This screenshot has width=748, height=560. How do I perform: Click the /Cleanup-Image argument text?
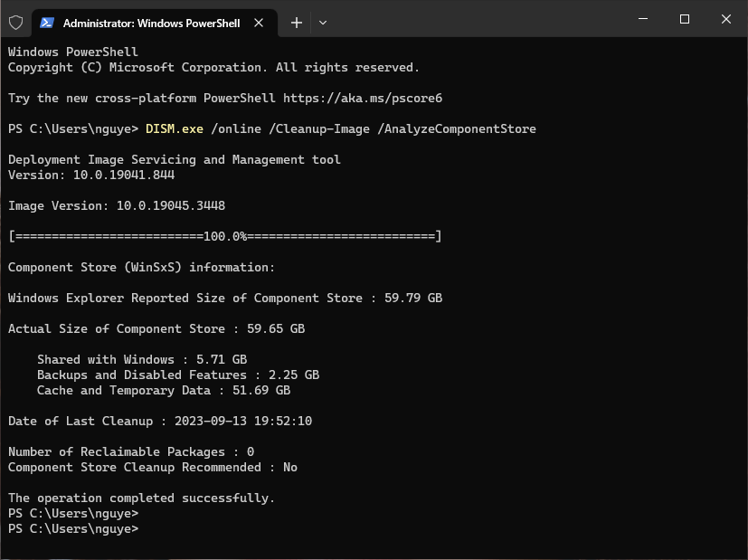tap(319, 128)
